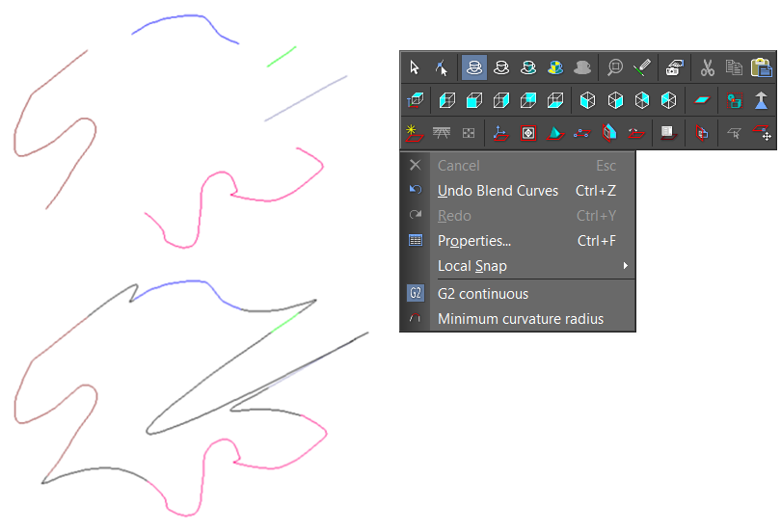Screen dimensions: 781x532
Task: Click the blue upward arrow icon
Action: coord(761,100)
